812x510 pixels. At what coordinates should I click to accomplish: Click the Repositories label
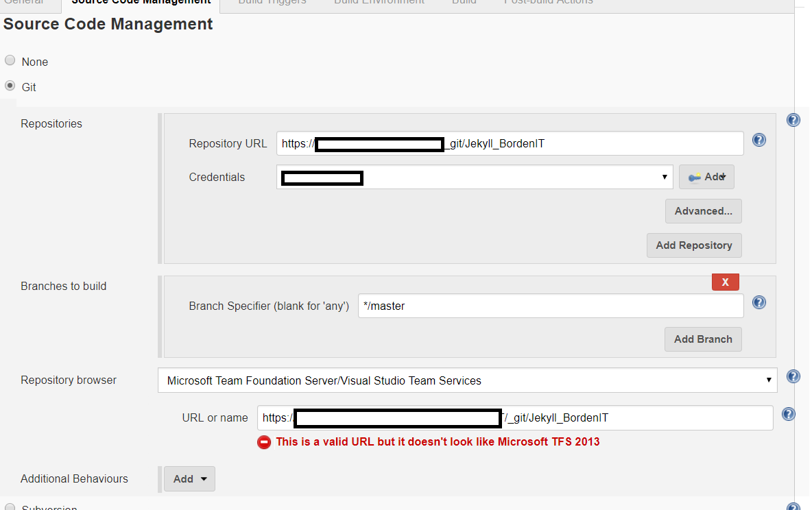[x=51, y=124]
